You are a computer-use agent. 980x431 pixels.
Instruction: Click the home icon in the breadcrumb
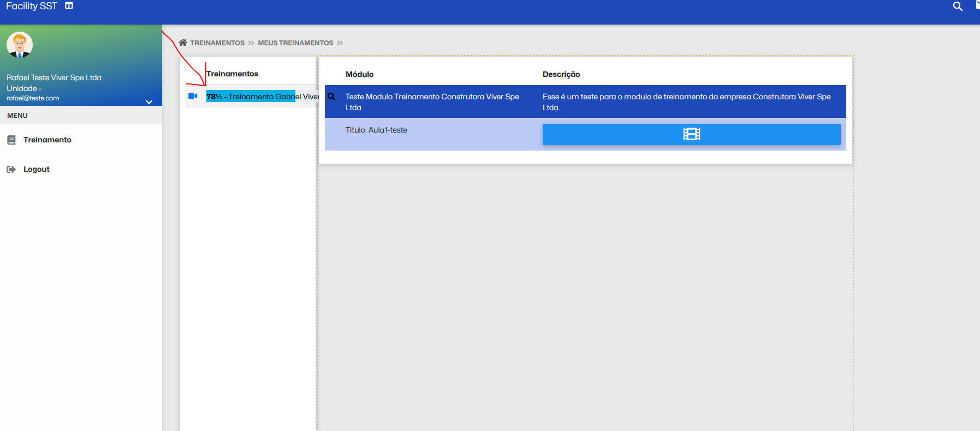click(183, 43)
